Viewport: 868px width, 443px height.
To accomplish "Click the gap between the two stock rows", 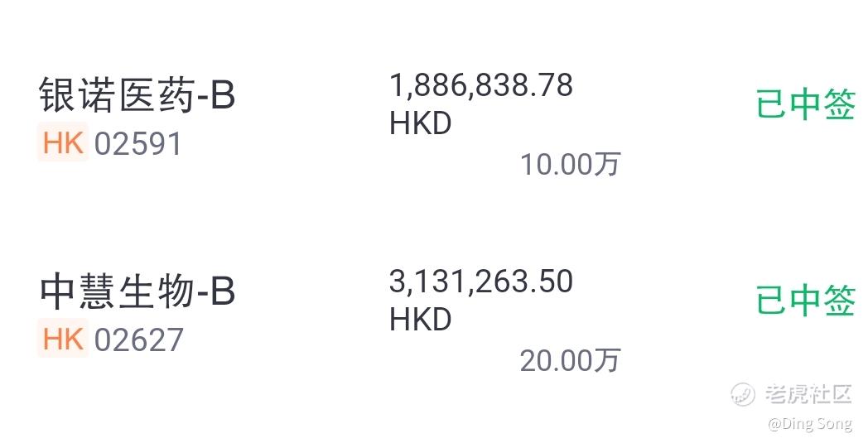I will [434, 222].
